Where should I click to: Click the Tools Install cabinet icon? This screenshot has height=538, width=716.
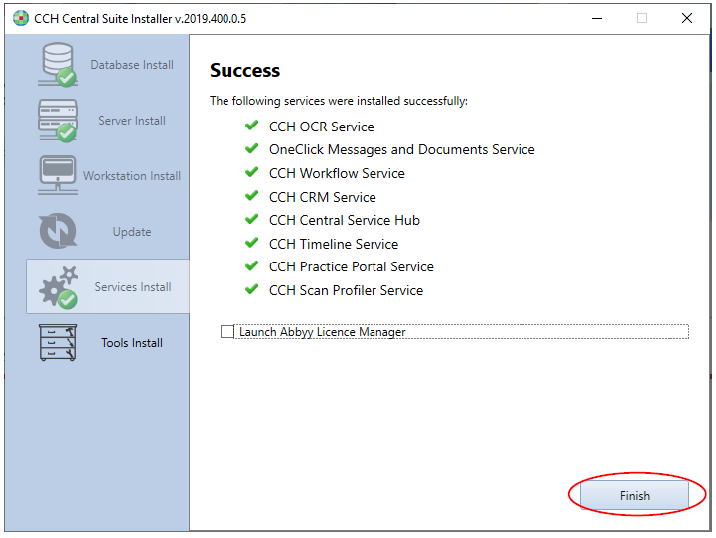58,343
